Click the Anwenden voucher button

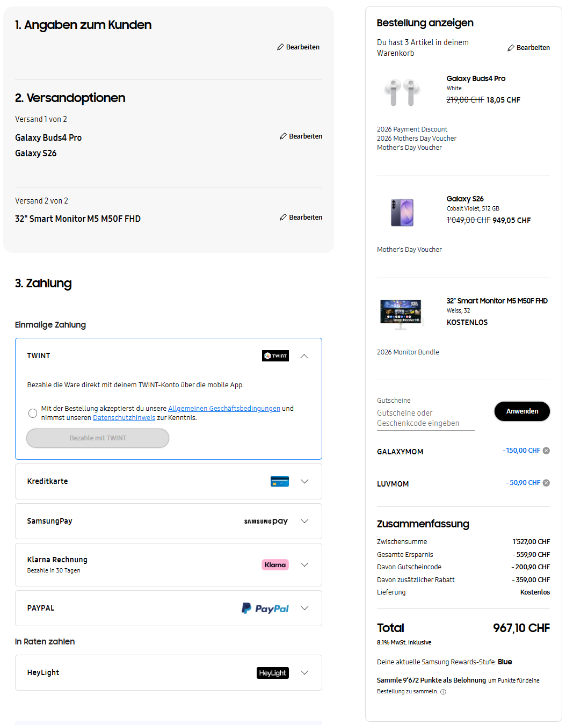[522, 411]
